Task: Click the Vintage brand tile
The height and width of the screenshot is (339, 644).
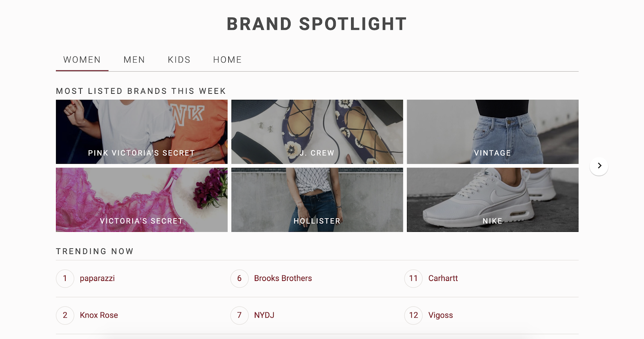Action: pos(493,132)
